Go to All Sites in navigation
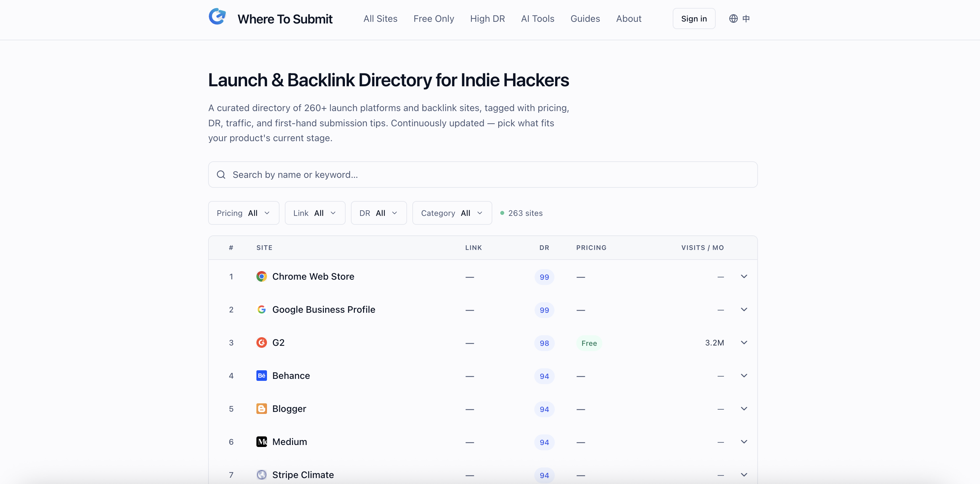Screen dimensions: 980x484 (x=380, y=19)
